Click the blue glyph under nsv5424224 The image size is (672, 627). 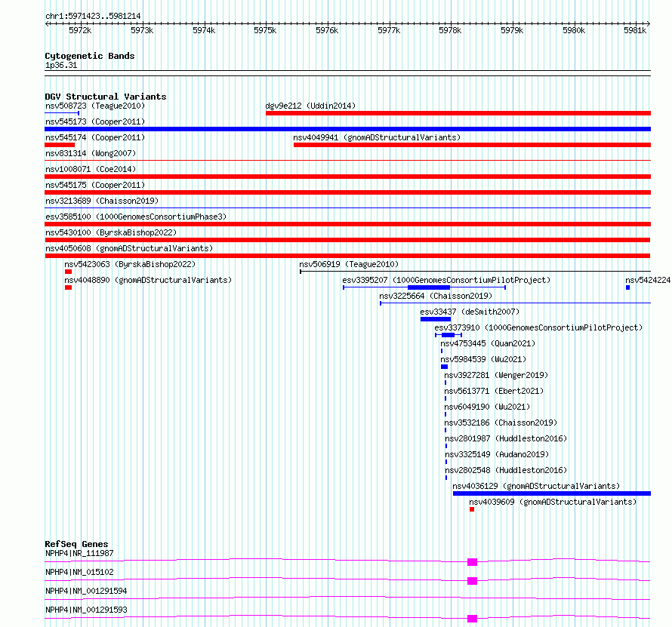628,287
